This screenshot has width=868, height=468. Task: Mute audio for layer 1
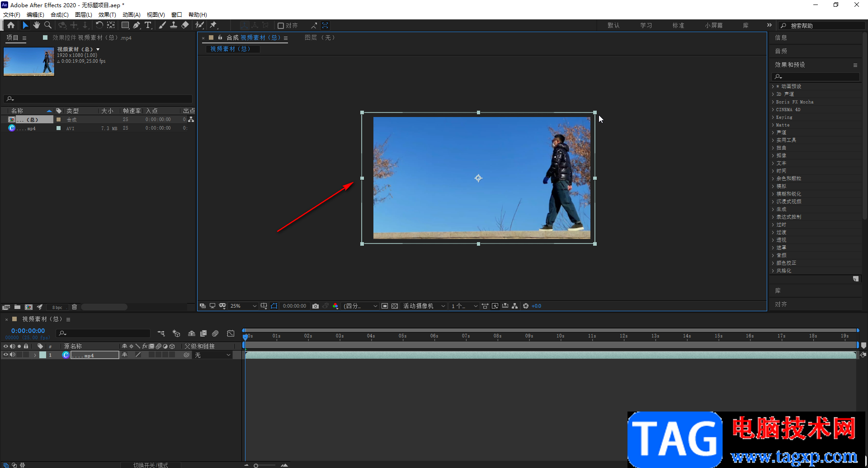click(x=13, y=355)
